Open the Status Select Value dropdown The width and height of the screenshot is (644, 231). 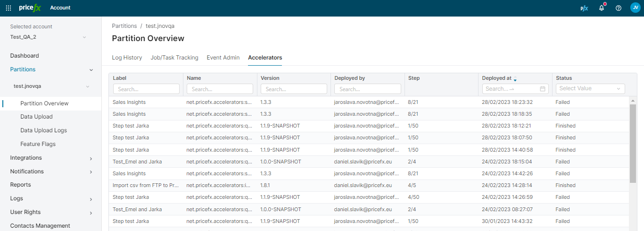tap(590, 89)
